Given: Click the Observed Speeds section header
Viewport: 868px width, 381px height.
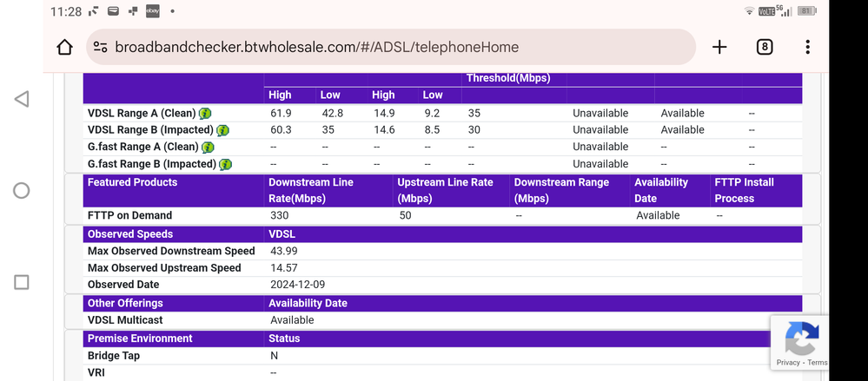Looking at the screenshot, I should 129,234.
